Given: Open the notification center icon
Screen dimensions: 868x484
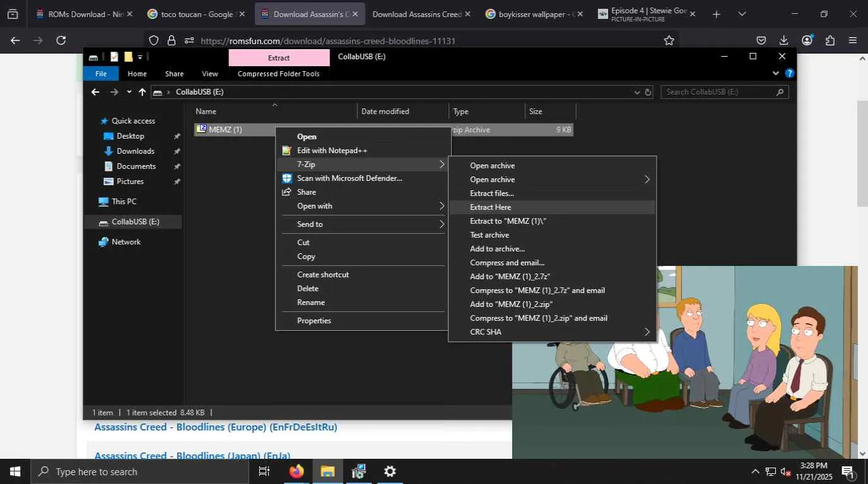Looking at the screenshot, I should tap(848, 471).
